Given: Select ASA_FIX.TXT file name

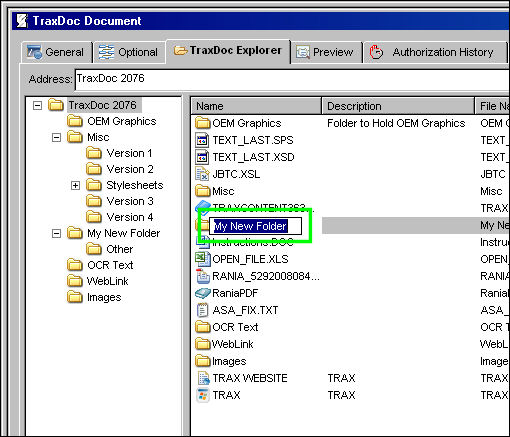Looking at the screenshot, I should 245,310.
